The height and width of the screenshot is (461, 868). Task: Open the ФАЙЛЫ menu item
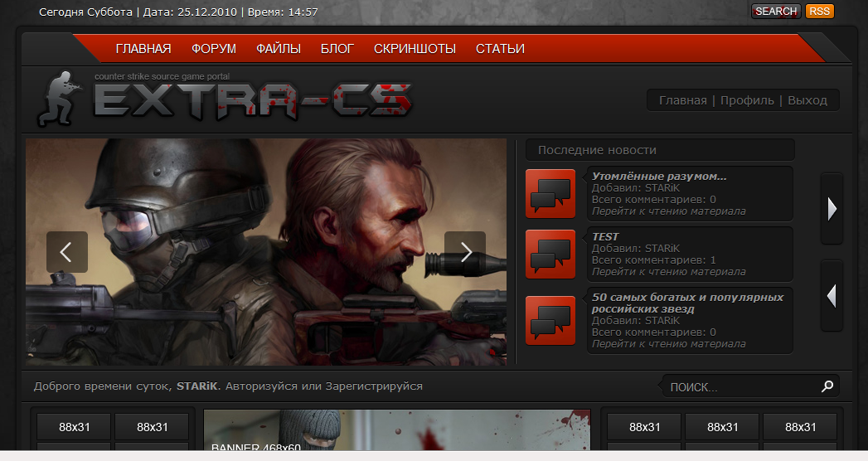279,49
